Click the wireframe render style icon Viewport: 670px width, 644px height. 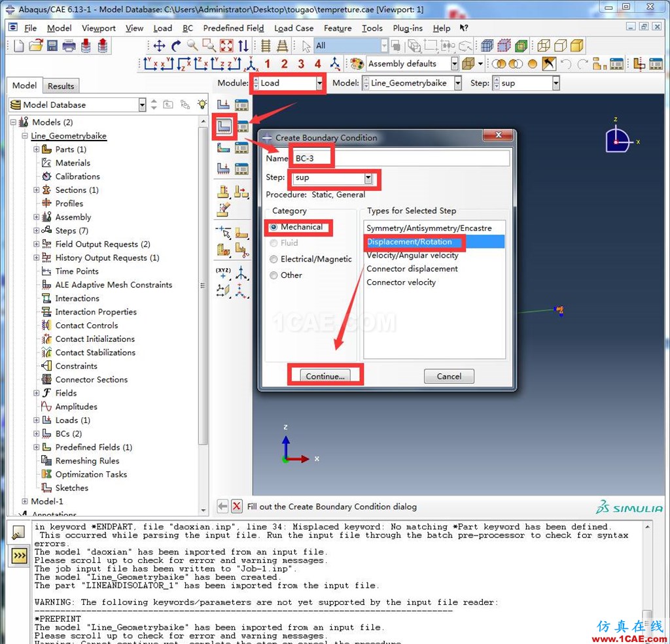coord(544,46)
